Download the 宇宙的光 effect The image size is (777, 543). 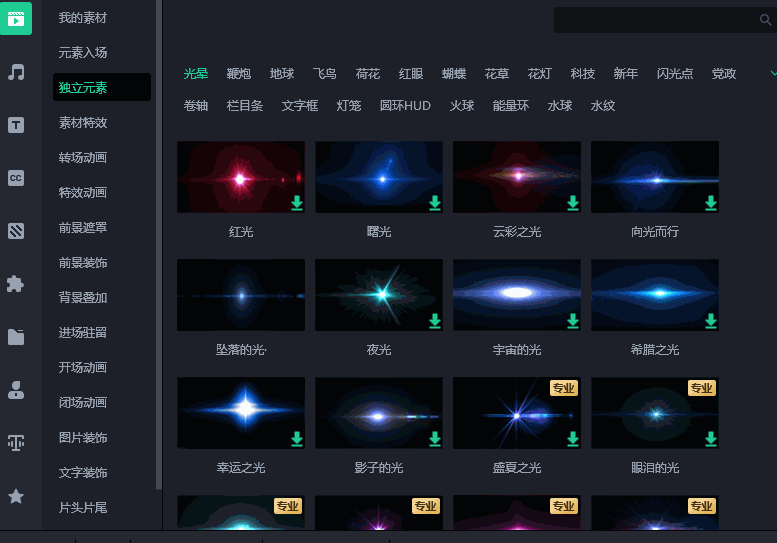click(x=573, y=321)
